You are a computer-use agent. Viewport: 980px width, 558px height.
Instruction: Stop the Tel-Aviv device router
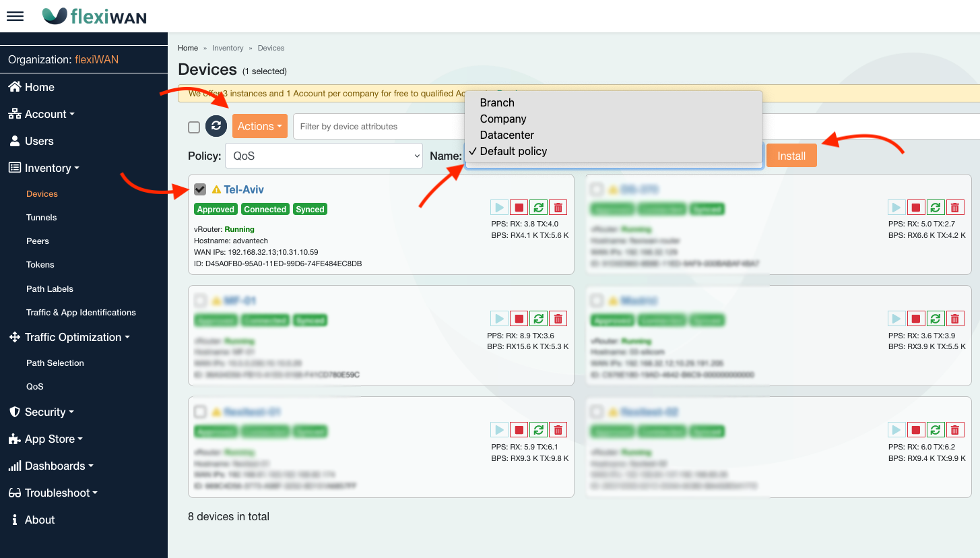coord(519,208)
